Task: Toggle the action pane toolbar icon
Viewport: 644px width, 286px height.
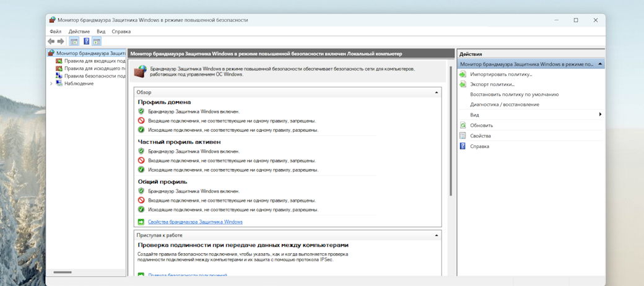Action: point(97,41)
